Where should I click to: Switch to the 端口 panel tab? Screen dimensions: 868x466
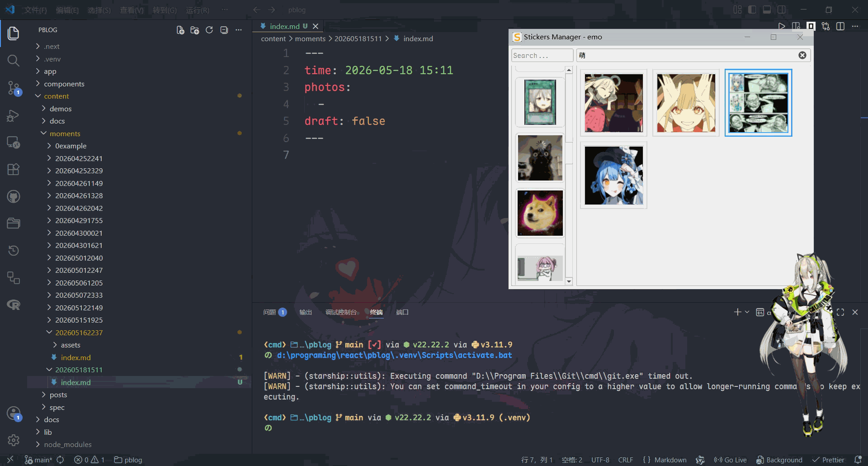pyautogui.click(x=402, y=312)
